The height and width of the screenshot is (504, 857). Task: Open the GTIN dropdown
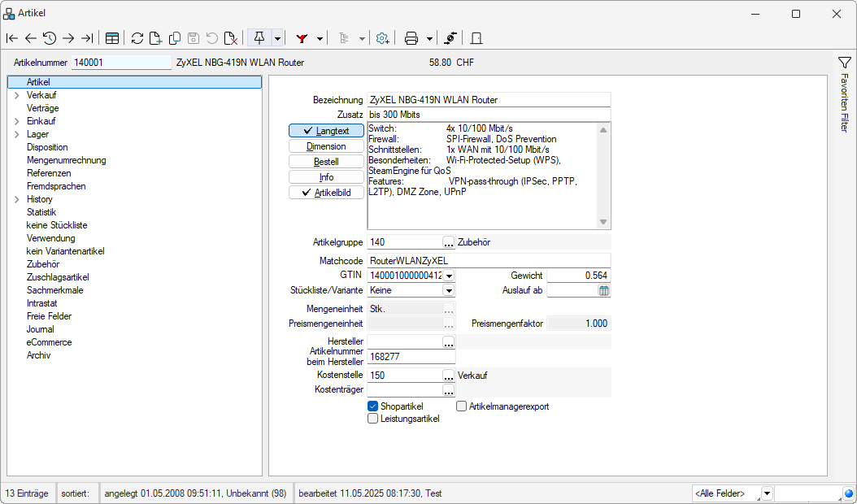[449, 276]
